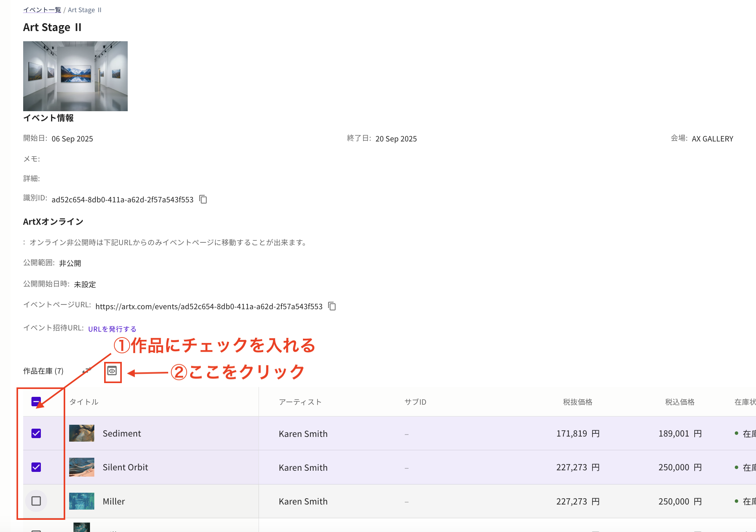
Task: Click the アーティスト column header
Action: 300,402
